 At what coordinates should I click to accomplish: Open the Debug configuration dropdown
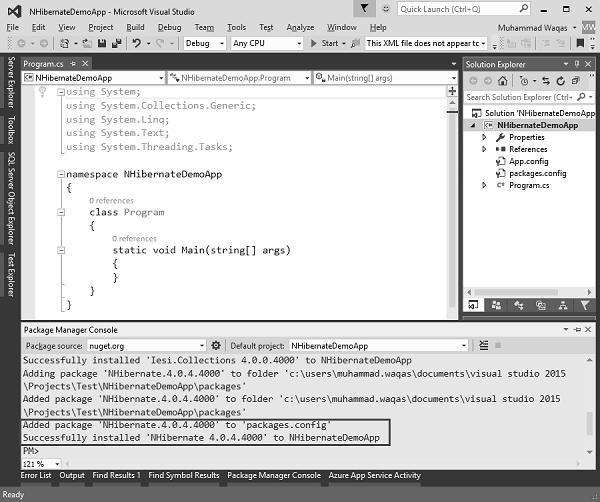coord(204,43)
